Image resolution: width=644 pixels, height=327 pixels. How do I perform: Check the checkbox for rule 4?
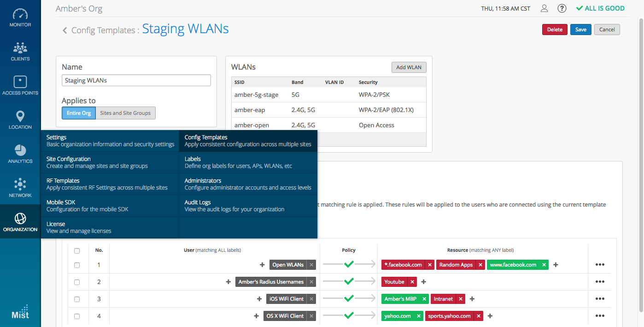(77, 316)
